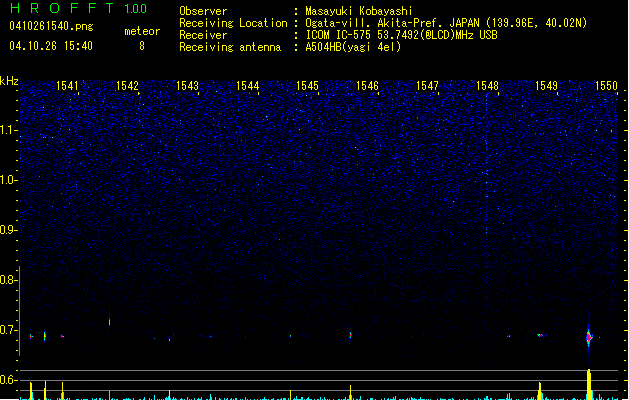Select antenna text A504HB(yagi 4el)
Viewport: 629px width, 400px height.
pyautogui.click(x=353, y=47)
